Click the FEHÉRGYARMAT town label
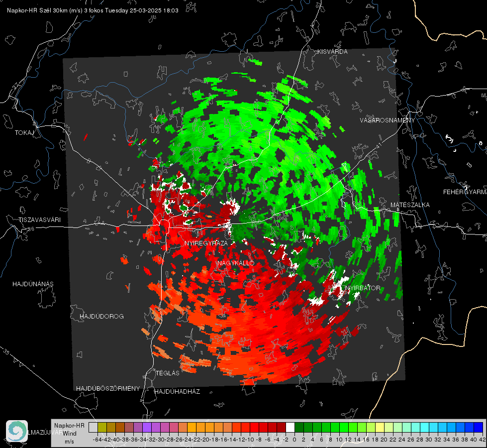The width and height of the screenshot is (487, 448). pyautogui.click(x=465, y=192)
